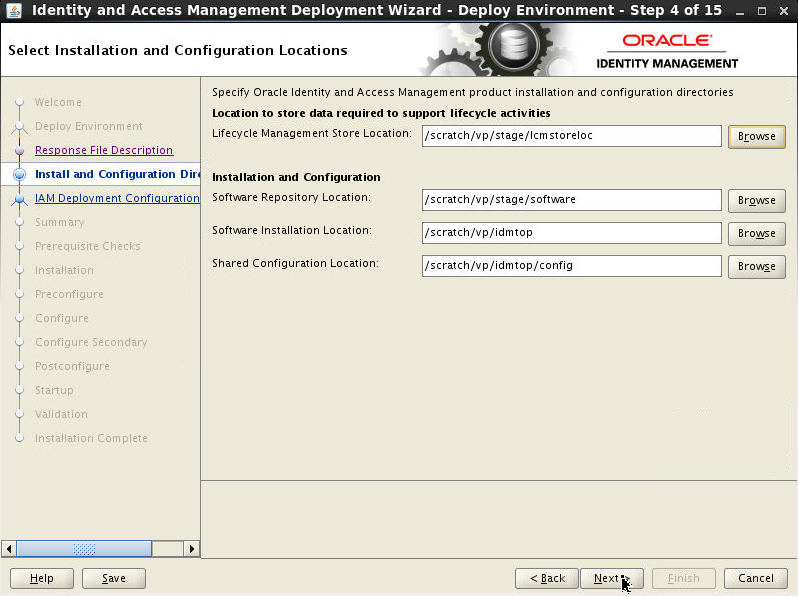The width and height of the screenshot is (798, 596).
Task: Proceed with the Next button
Action: click(612, 579)
